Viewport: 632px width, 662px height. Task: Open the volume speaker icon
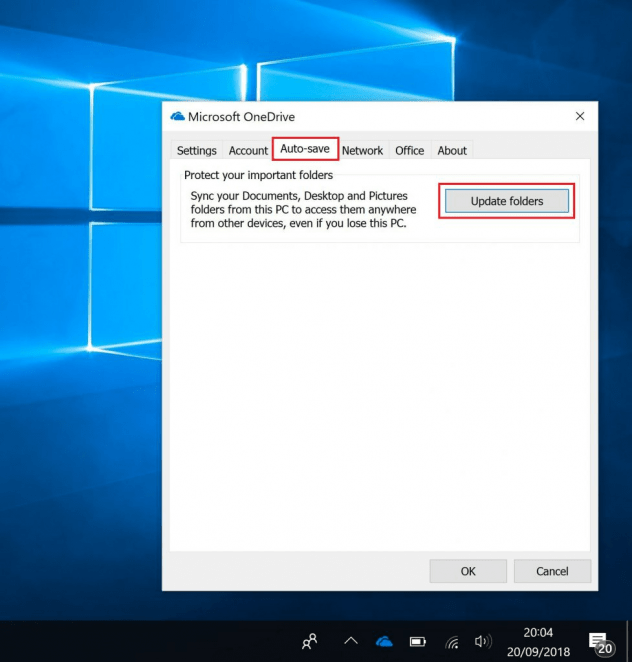point(483,642)
